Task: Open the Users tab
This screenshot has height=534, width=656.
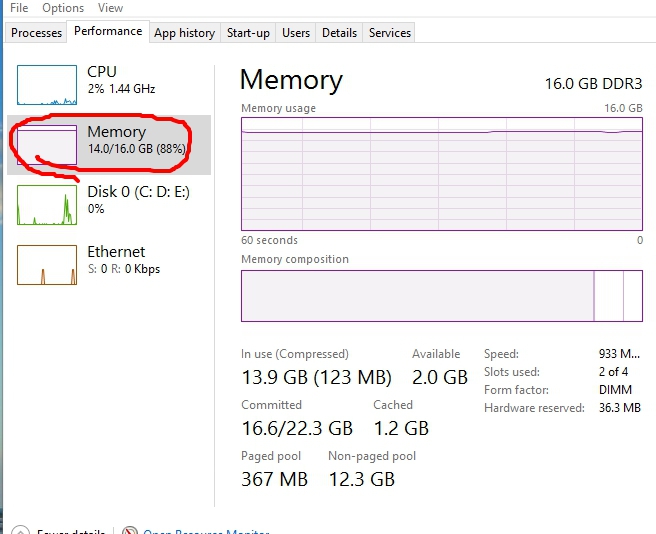Action: [x=296, y=33]
